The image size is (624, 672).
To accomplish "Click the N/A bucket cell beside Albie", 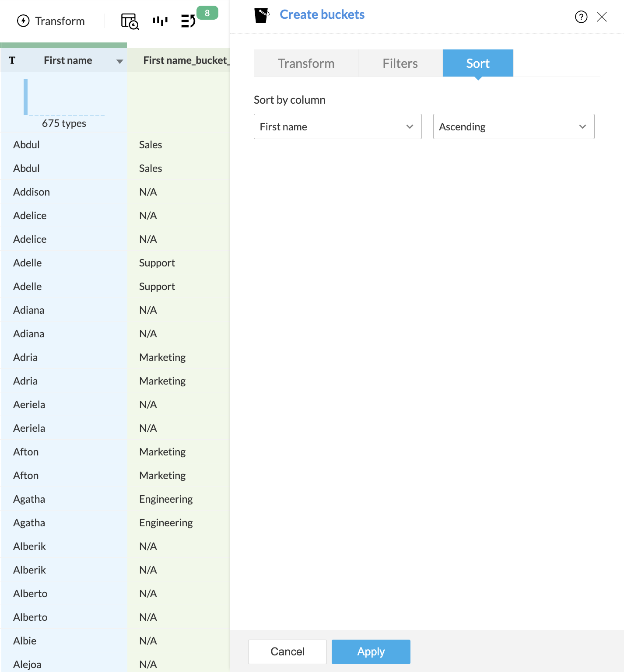I will point(179,641).
